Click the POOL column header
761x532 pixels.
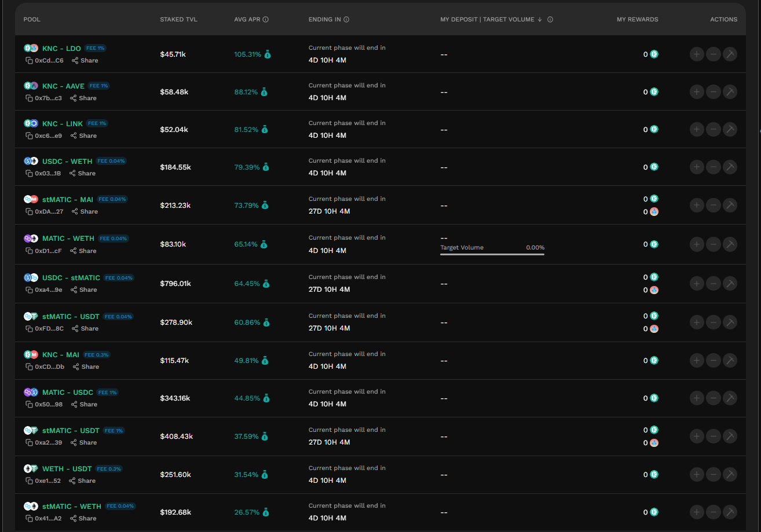coord(32,20)
